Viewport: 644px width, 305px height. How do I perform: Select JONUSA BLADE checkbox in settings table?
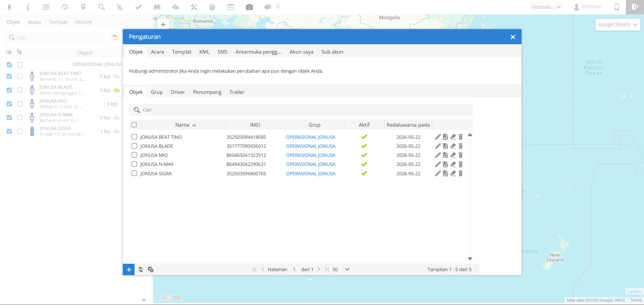coord(134,146)
